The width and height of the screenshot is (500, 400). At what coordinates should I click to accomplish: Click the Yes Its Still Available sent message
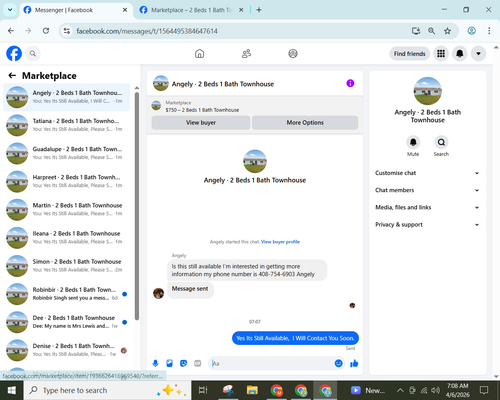click(x=295, y=338)
